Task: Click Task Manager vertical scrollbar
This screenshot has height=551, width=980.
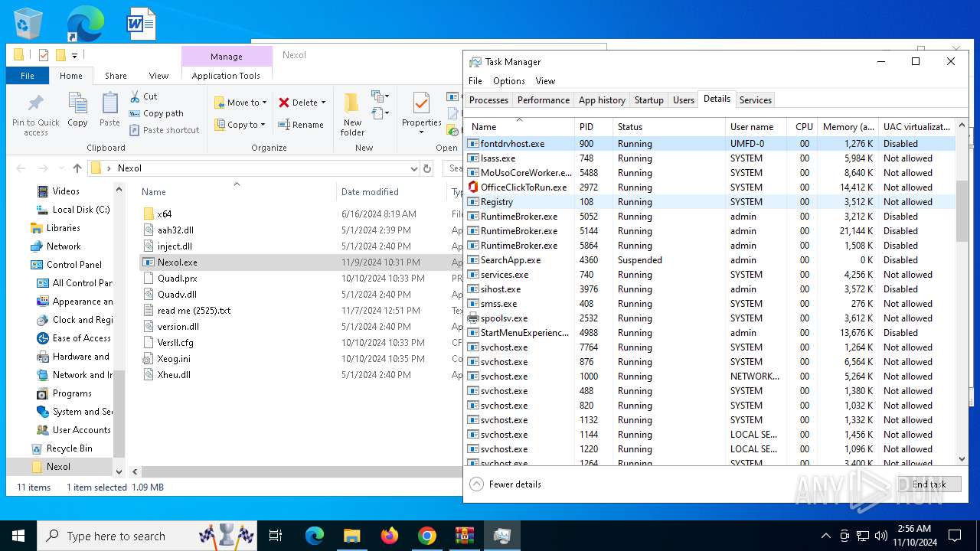Action: point(962,210)
